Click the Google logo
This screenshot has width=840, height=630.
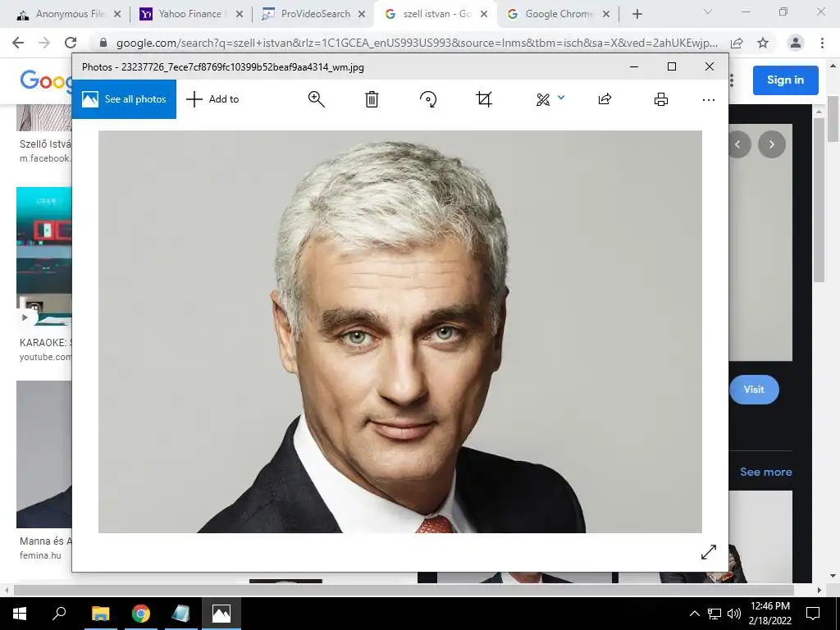[x=45, y=80]
